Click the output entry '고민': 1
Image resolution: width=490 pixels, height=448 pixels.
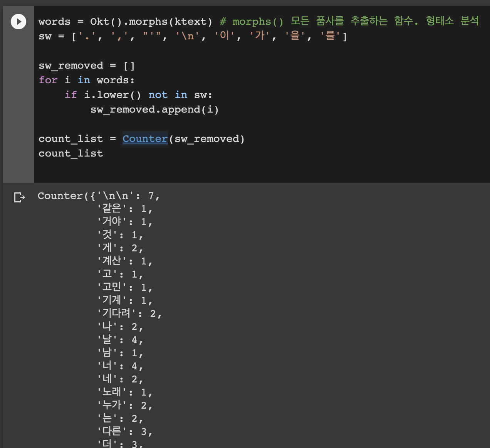(x=125, y=288)
